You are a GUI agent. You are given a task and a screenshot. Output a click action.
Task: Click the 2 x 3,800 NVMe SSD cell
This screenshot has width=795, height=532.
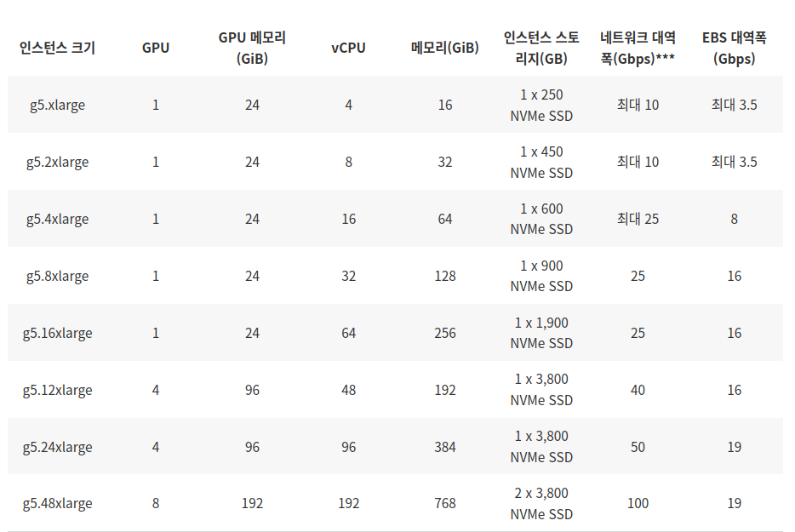pyautogui.click(x=541, y=503)
